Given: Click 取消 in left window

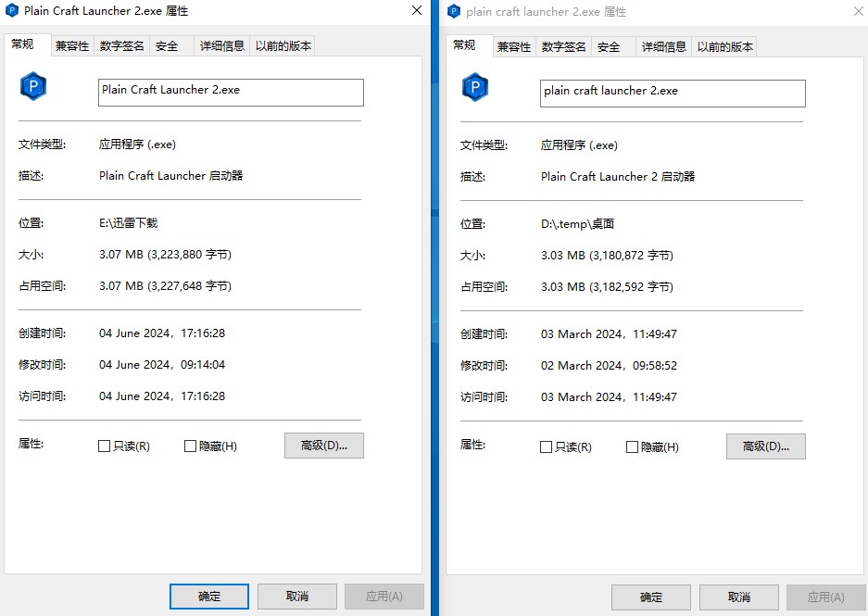Looking at the screenshot, I should pyautogui.click(x=297, y=596).
